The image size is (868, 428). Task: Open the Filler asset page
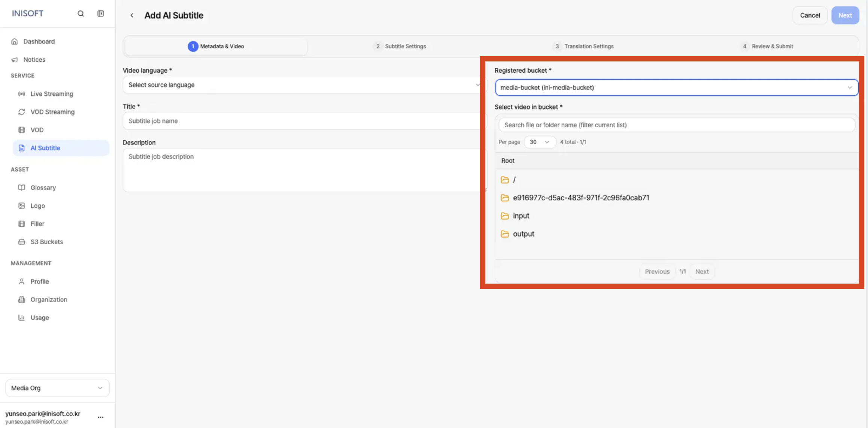[x=37, y=224]
